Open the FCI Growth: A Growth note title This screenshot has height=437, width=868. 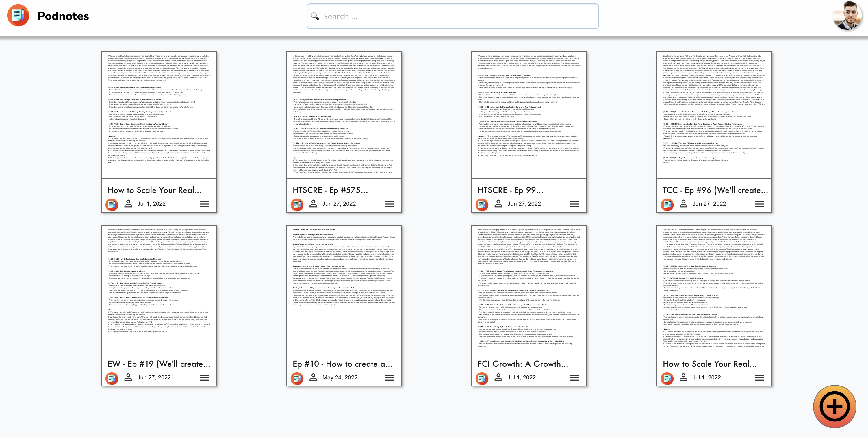pos(523,364)
